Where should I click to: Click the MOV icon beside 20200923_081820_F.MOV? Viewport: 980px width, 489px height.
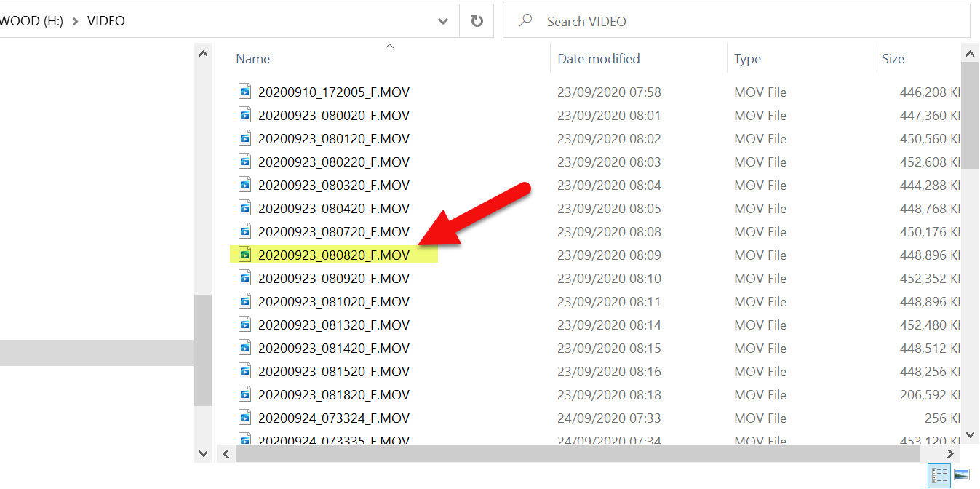(x=245, y=394)
